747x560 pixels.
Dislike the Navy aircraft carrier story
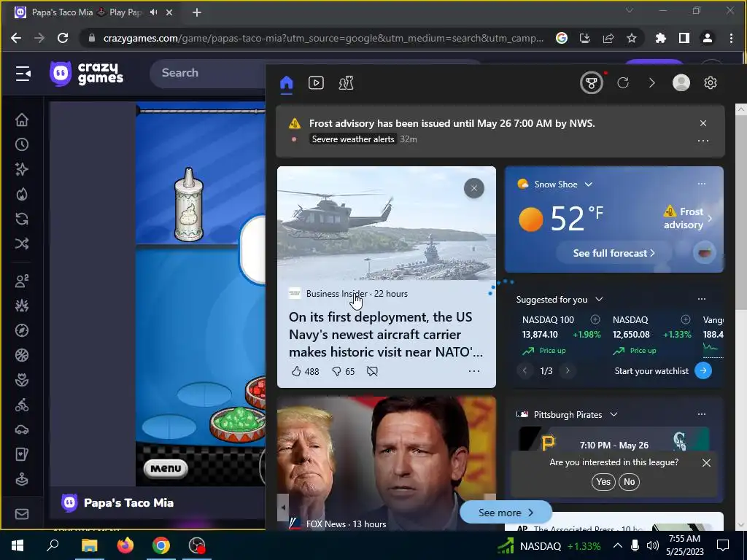[x=344, y=371]
